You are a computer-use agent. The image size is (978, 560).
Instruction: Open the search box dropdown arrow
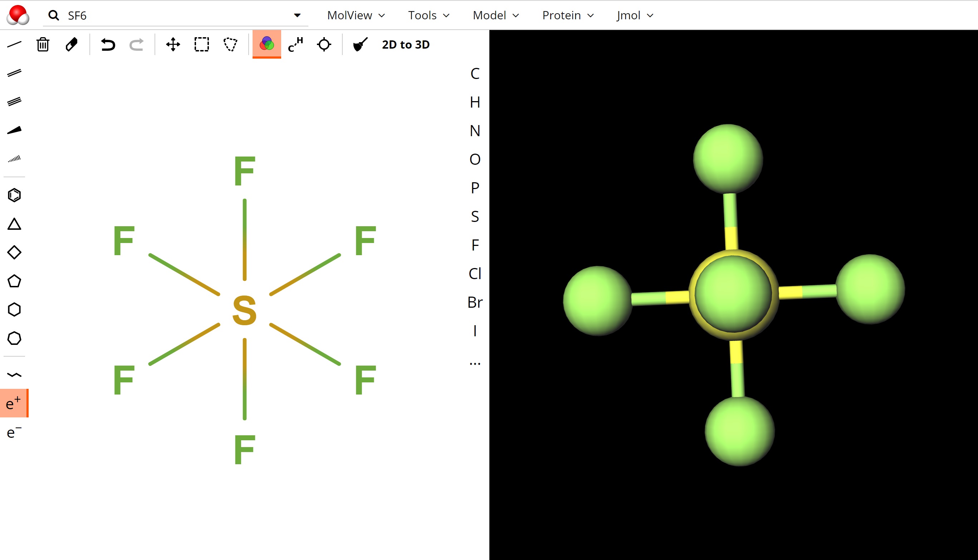297,15
